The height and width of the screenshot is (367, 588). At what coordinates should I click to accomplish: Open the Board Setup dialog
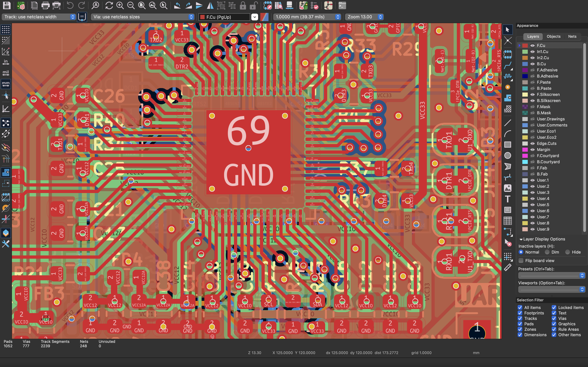tap(21, 5)
